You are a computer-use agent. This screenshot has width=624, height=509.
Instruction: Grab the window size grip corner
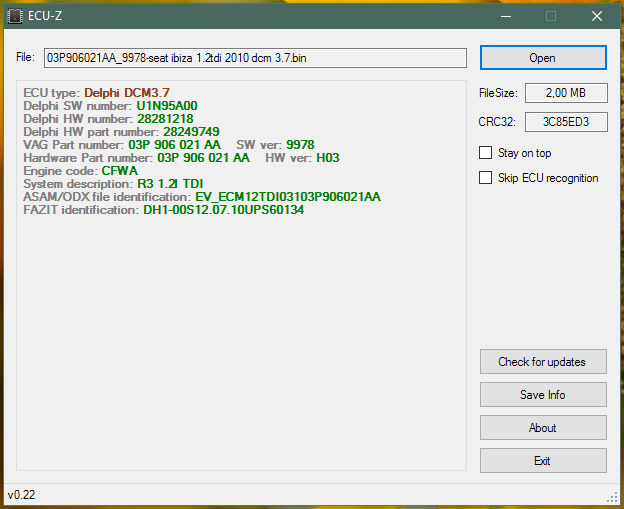(x=612, y=497)
